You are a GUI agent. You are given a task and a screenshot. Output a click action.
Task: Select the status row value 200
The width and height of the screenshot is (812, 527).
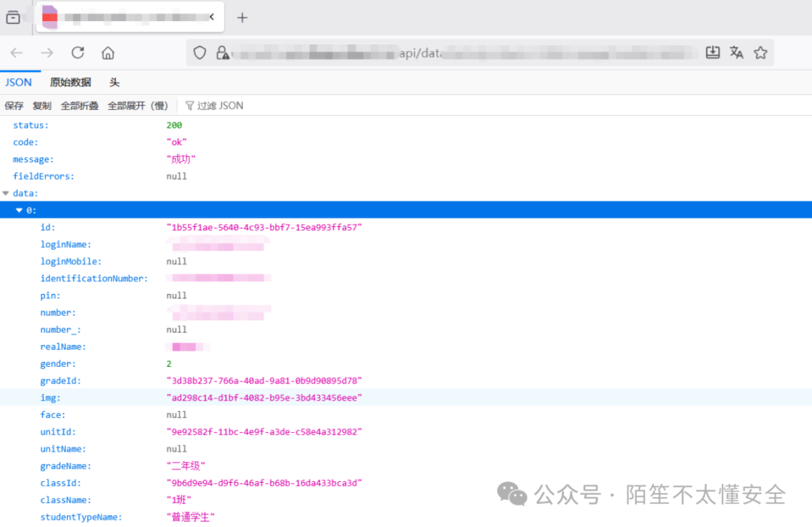(x=174, y=126)
